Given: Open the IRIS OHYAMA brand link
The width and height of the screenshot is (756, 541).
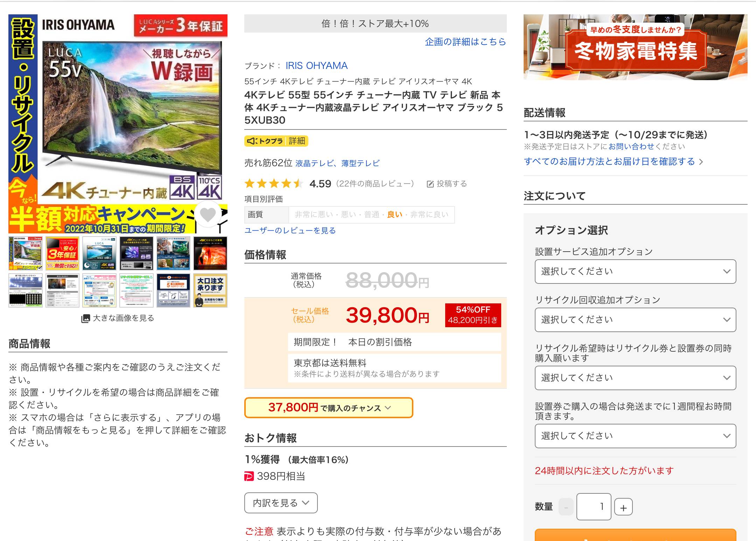Looking at the screenshot, I should click(x=316, y=66).
